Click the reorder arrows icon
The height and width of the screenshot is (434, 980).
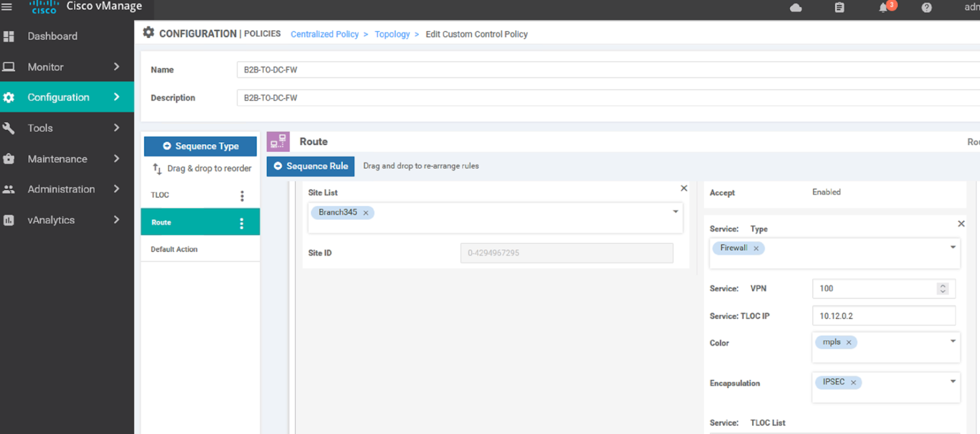click(157, 169)
